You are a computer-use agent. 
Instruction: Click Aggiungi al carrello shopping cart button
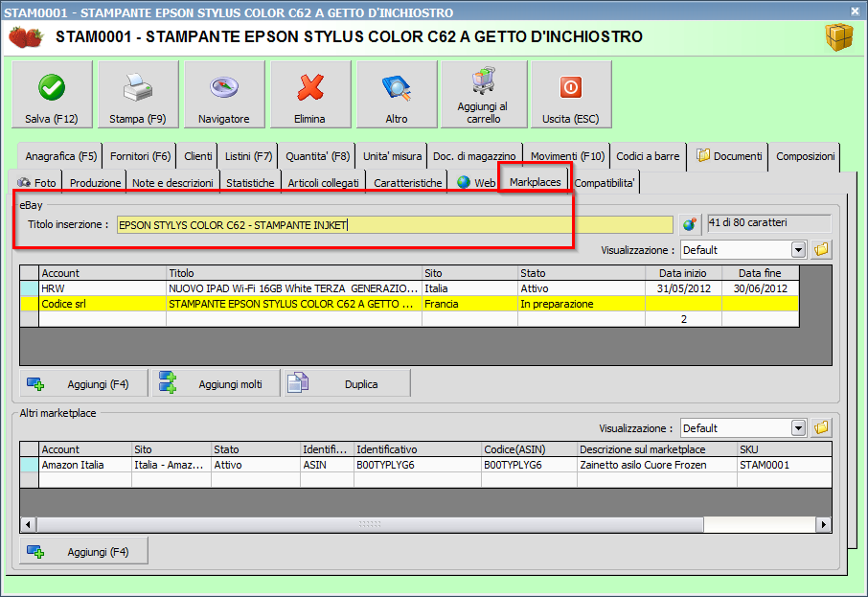pos(484,95)
